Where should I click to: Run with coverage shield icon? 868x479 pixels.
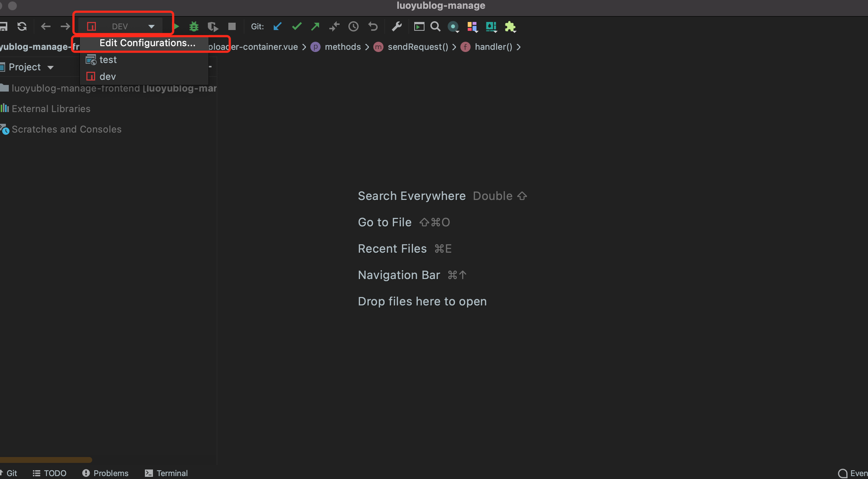pos(213,26)
